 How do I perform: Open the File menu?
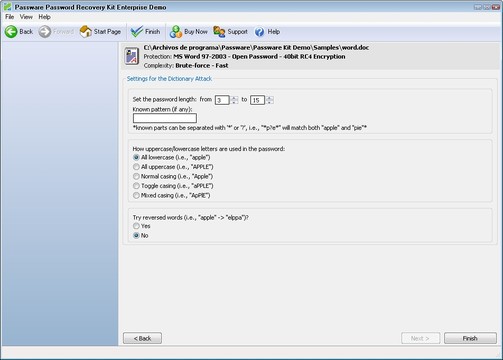point(9,17)
